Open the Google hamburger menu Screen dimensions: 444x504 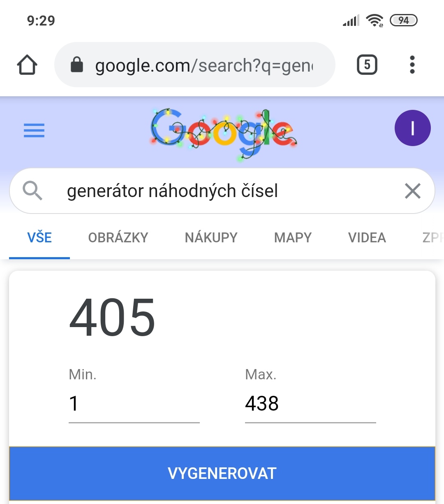click(x=34, y=130)
